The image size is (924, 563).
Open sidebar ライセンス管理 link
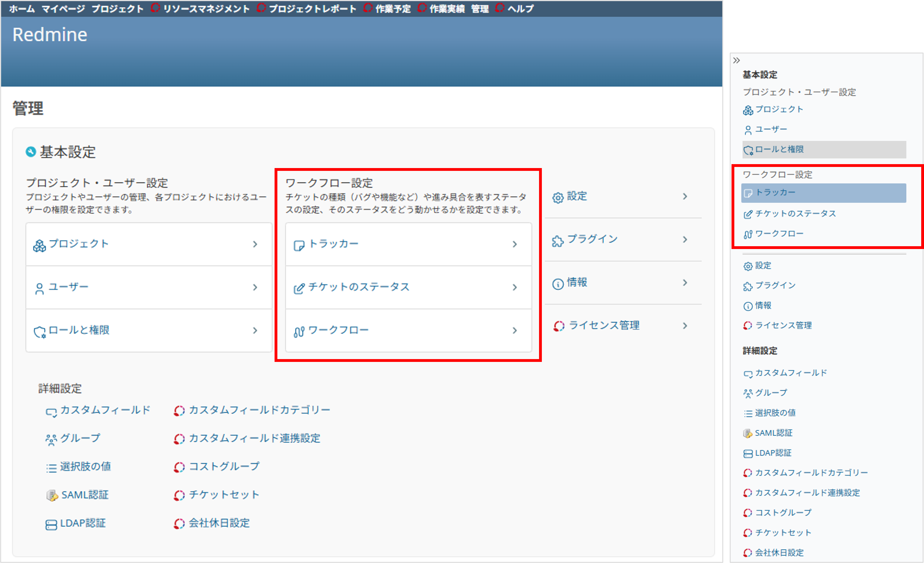783,325
